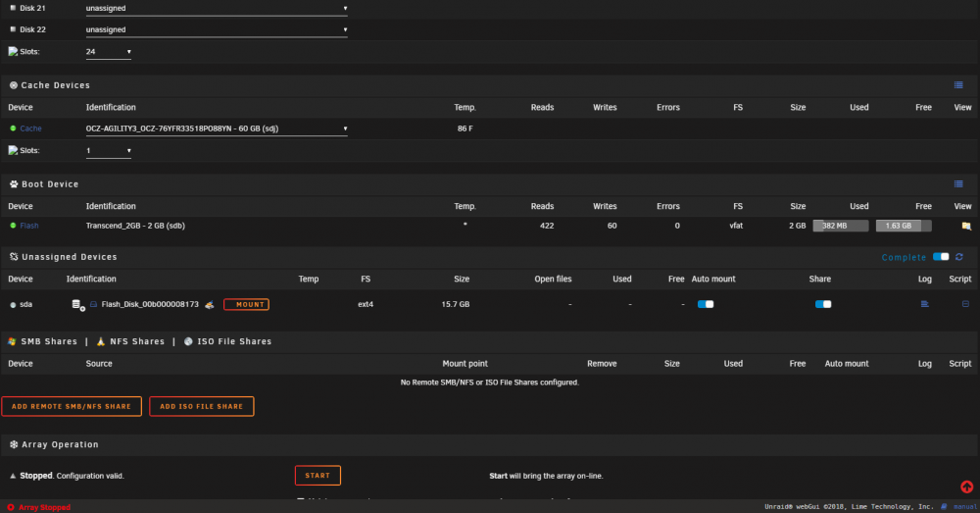
Task: Click the vfat filesystem value
Action: (736, 226)
